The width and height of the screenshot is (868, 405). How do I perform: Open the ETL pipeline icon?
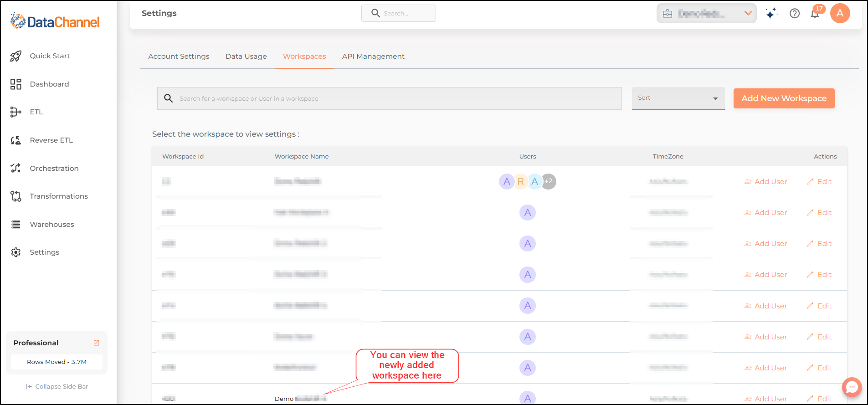pyautogui.click(x=16, y=112)
